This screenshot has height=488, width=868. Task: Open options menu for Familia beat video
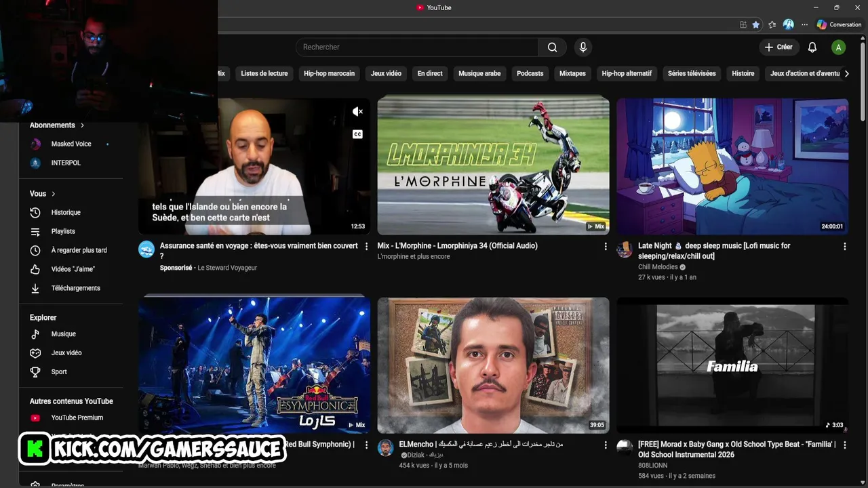pyautogui.click(x=844, y=445)
